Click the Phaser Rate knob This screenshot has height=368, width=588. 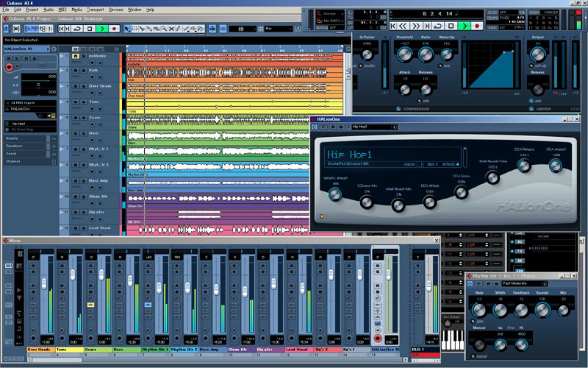coord(478,310)
